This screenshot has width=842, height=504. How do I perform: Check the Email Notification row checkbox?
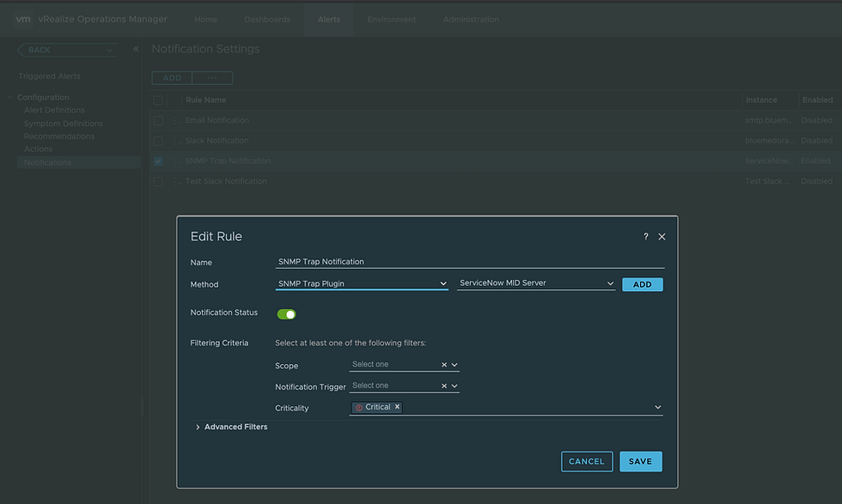(x=158, y=121)
